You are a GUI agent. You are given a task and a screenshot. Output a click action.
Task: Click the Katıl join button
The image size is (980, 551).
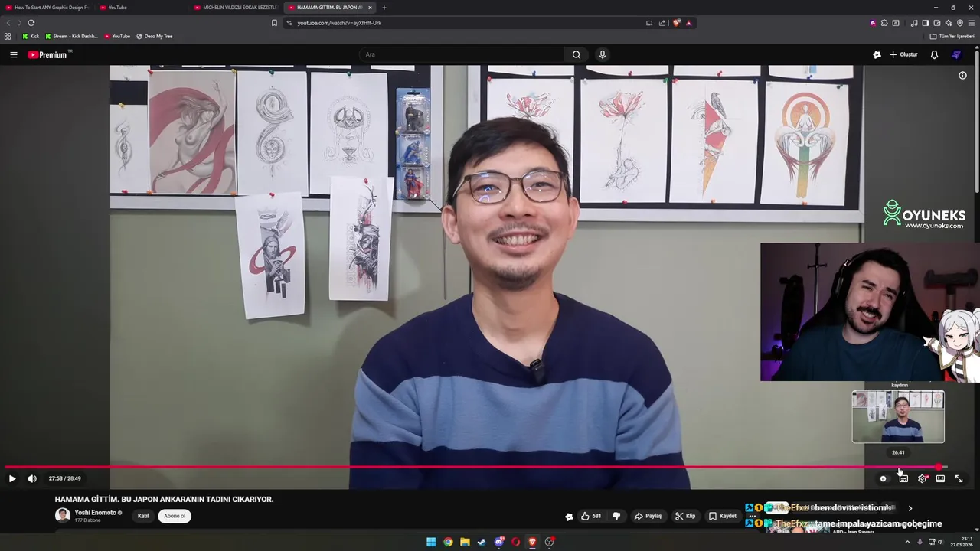pyautogui.click(x=143, y=516)
